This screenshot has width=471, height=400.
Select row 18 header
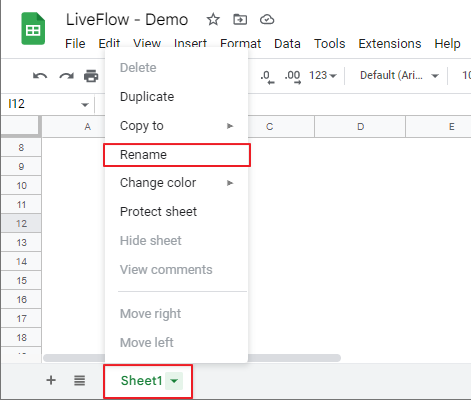point(21,337)
